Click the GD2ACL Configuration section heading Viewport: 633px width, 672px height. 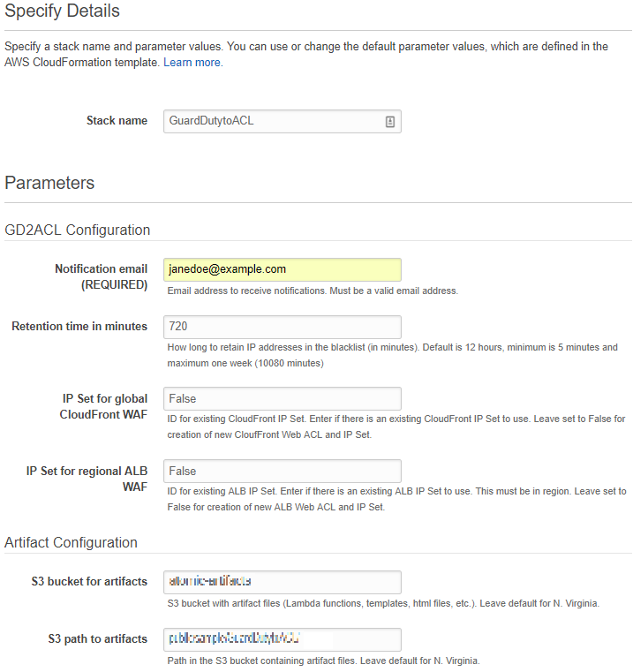(77, 230)
